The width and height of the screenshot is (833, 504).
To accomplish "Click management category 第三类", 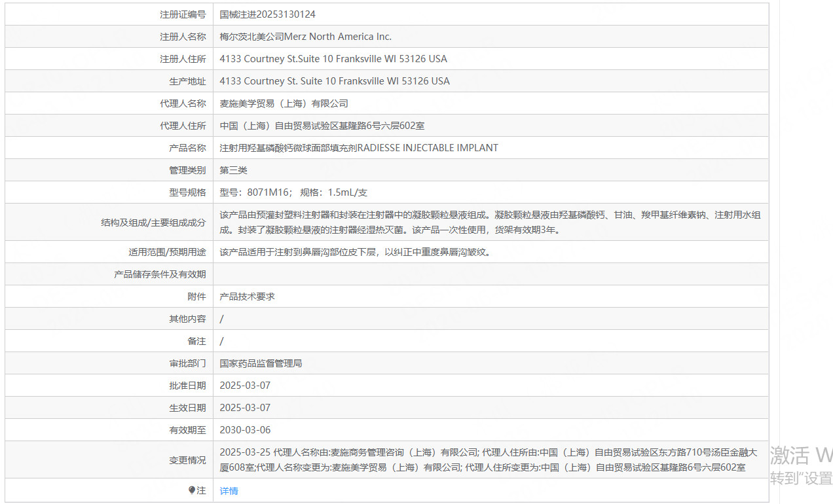I will pos(233,170).
